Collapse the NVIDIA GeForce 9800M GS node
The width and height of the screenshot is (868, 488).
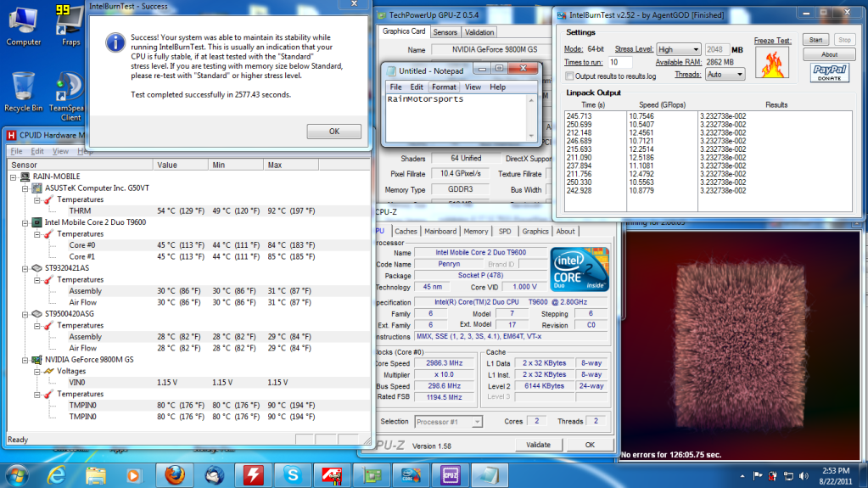[25, 360]
